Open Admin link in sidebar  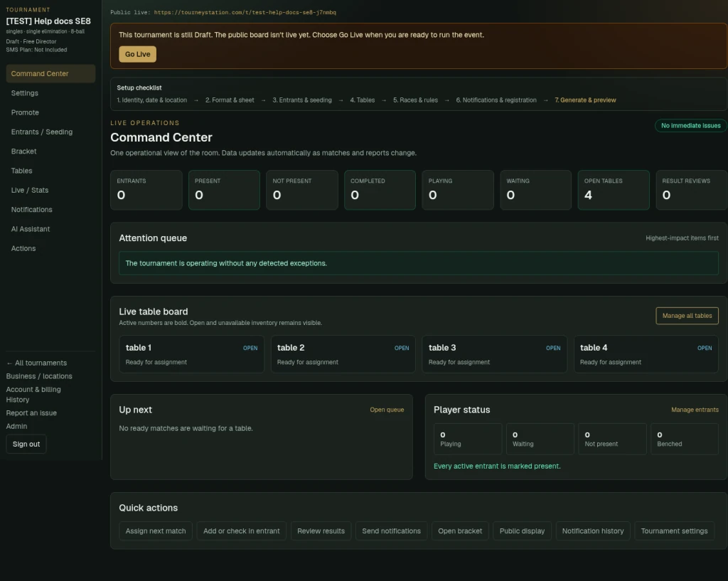pyautogui.click(x=17, y=426)
